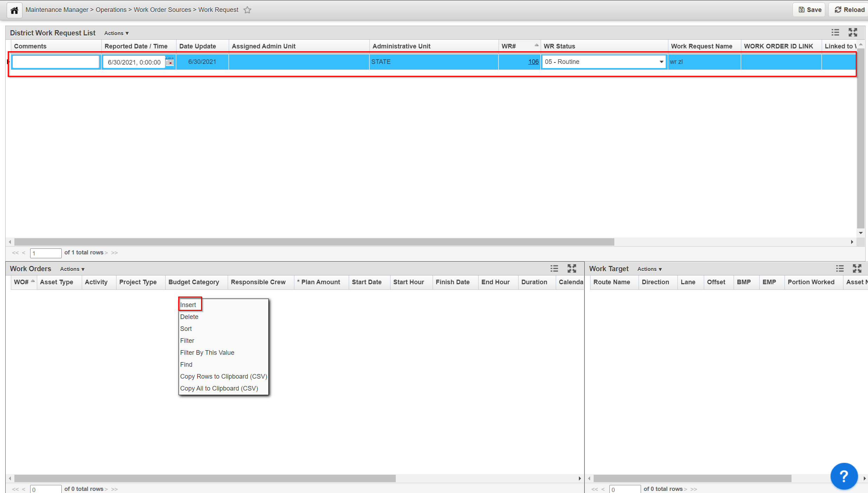The width and height of the screenshot is (868, 493).
Task: Maximize the Work Target panel
Action: pos(857,269)
